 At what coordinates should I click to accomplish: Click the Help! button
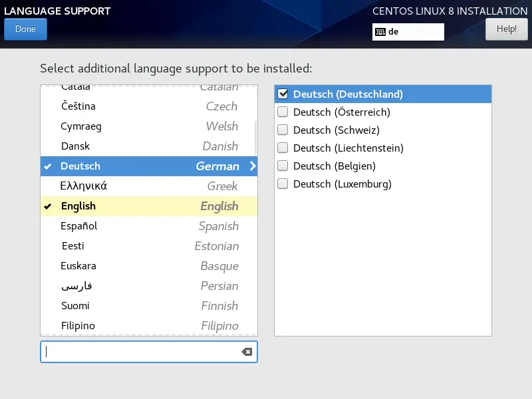[x=506, y=29]
